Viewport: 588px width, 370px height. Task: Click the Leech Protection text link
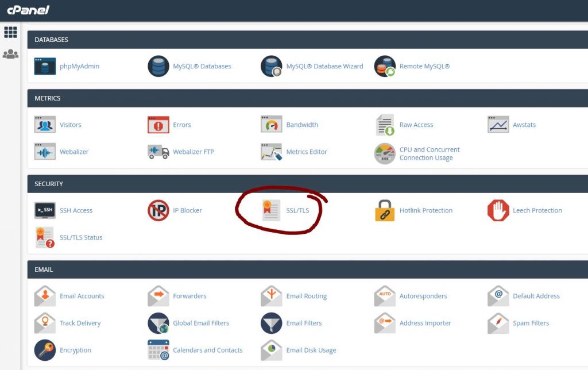point(537,210)
